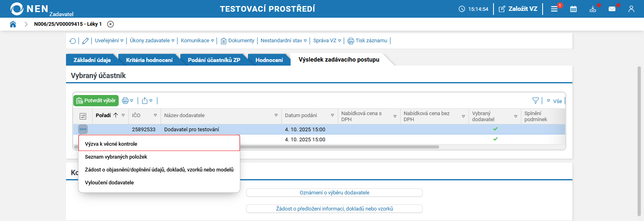
Task: Click the pencil edit icon
Action: click(85, 41)
